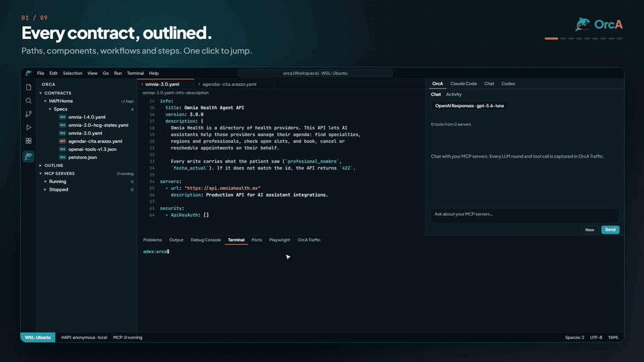Click UTF-8 encoding status item
Screen dimensions: 644x362
pos(596,337)
